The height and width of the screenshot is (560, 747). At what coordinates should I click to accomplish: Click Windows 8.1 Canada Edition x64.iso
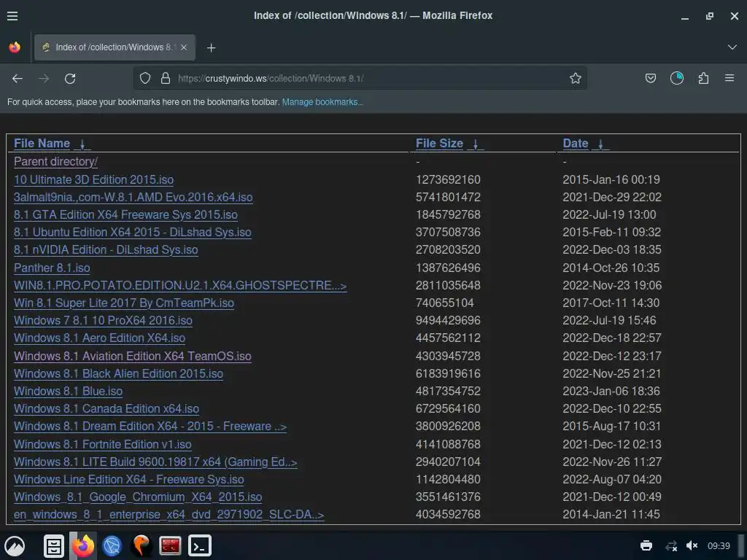tap(107, 408)
